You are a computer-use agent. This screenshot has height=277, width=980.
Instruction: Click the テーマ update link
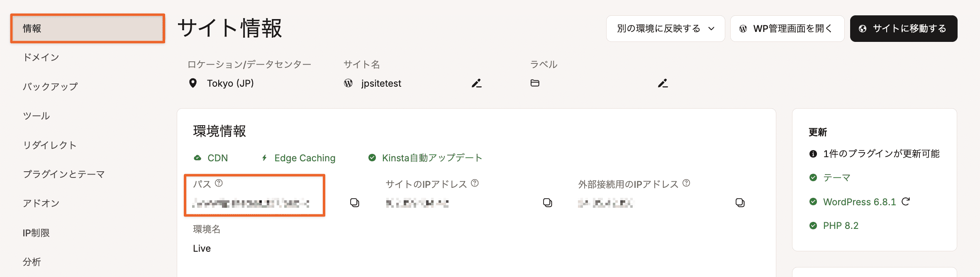pyautogui.click(x=836, y=177)
